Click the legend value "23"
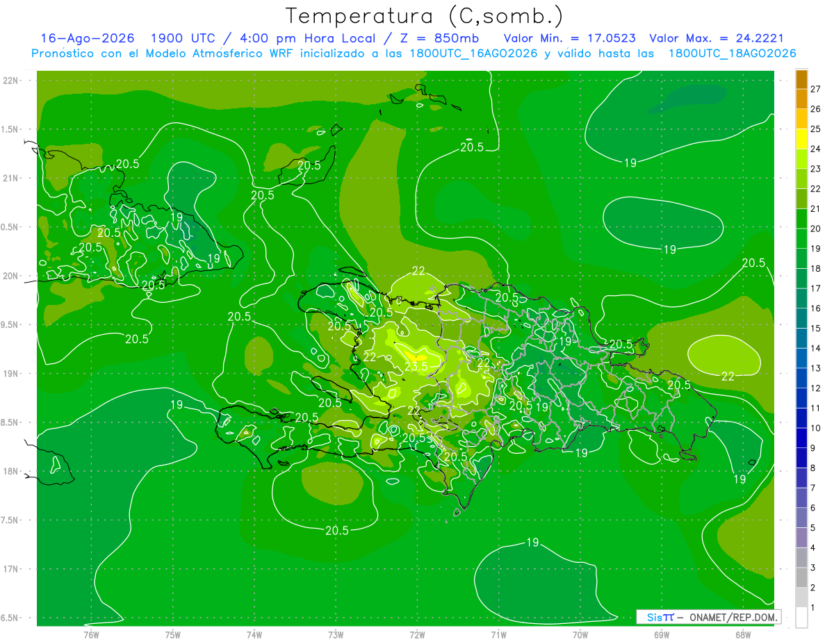Viewport: 834px width, 644px height. (x=815, y=169)
